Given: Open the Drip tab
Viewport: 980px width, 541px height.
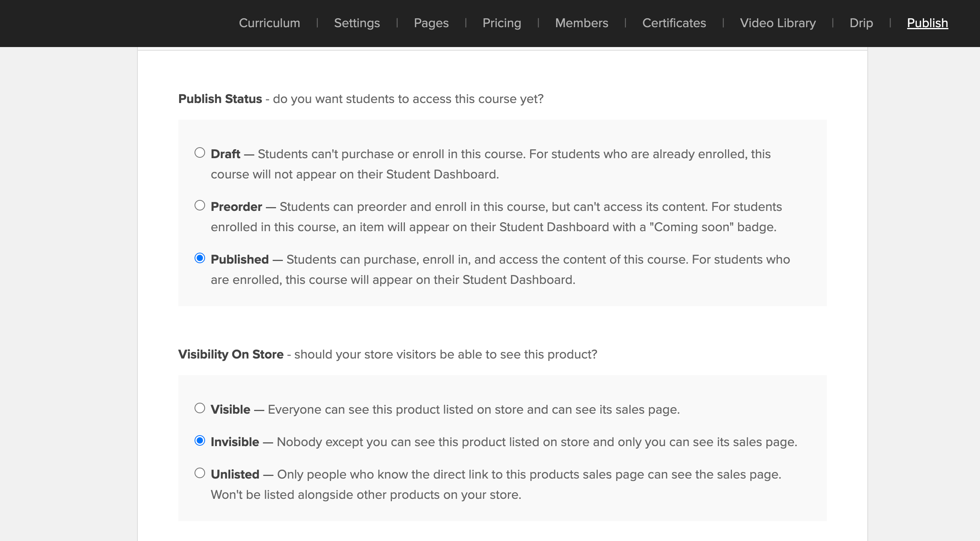Looking at the screenshot, I should click(x=861, y=23).
